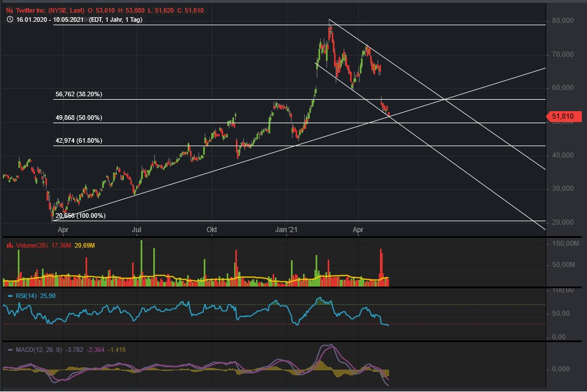The height and width of the screenshot is (392, 587).
Task: Click the MACD histogram value -1,418
Action: pos(117,350)
